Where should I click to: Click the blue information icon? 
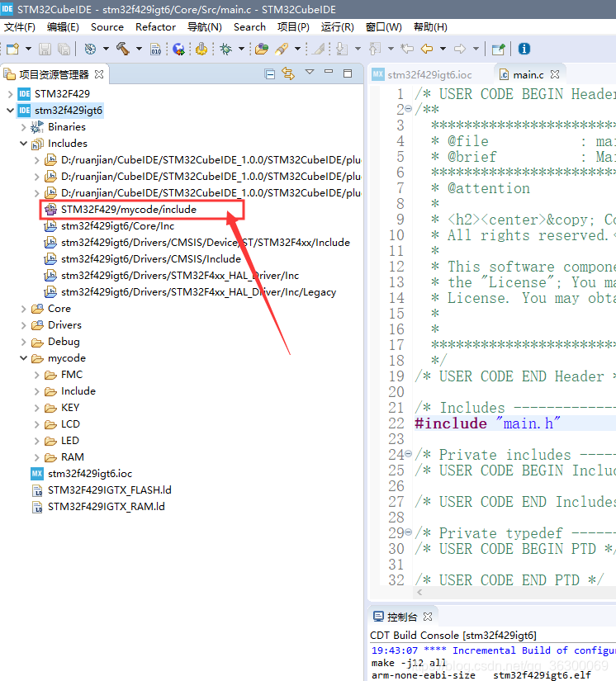(524, 49)
